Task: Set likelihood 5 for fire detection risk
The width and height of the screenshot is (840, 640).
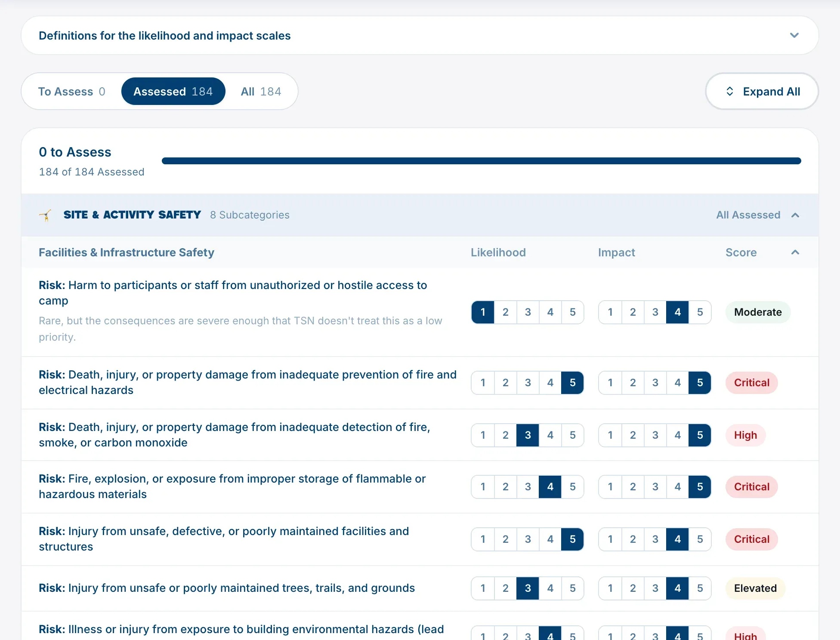Action: point(572,435)
